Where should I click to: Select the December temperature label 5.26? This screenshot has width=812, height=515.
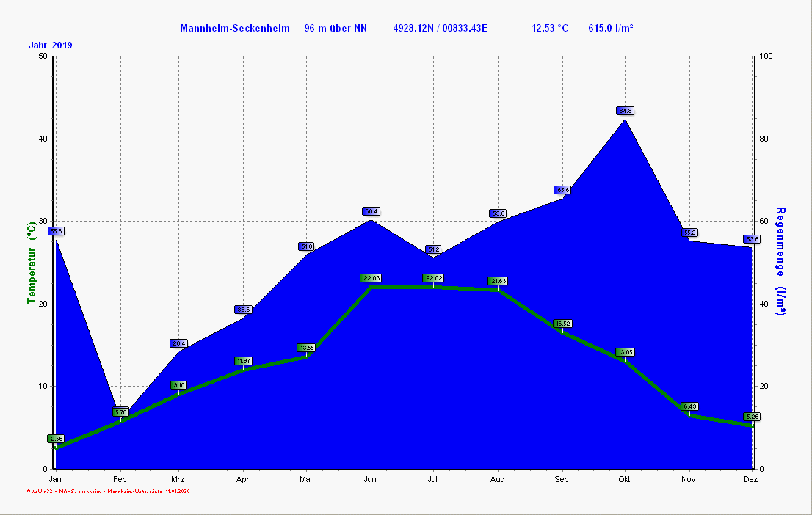(751, 417)
